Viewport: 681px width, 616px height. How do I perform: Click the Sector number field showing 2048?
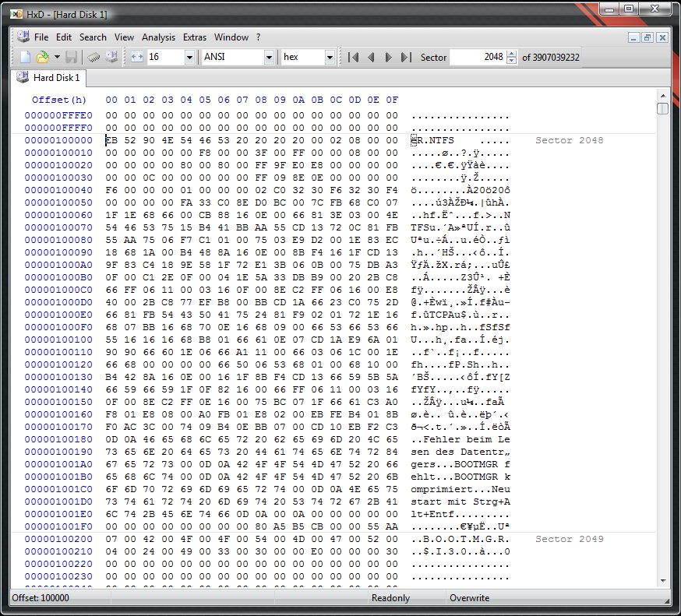click(478, 57)
